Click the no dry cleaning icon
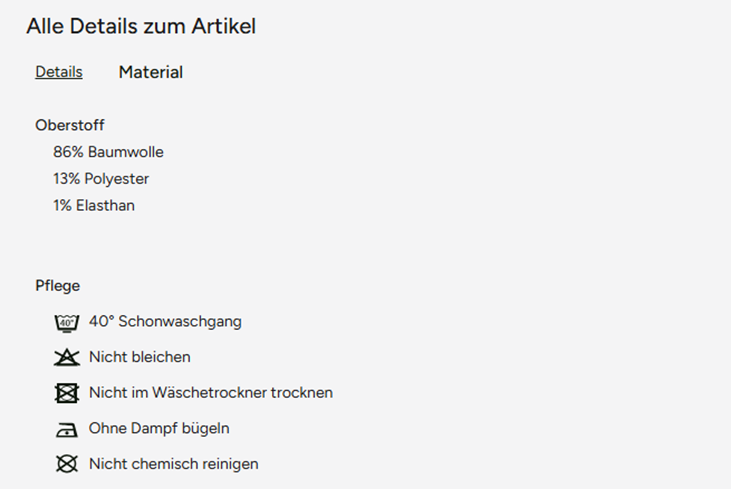 coord(66,464)
